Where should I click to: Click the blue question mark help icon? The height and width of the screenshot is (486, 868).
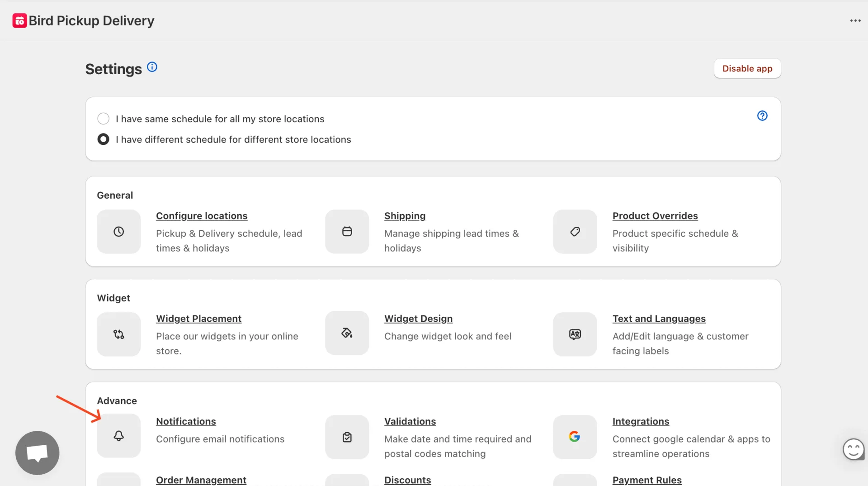point(762,116)
